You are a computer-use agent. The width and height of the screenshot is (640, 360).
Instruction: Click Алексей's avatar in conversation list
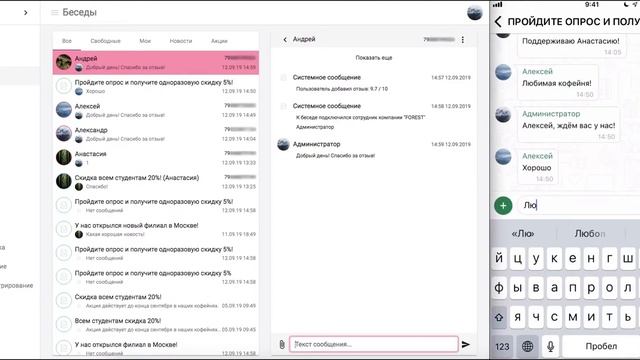click(64, 110)
